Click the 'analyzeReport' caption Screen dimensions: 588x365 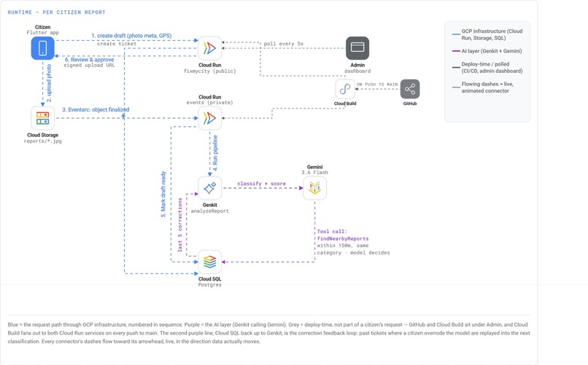(x=209, y=211)
